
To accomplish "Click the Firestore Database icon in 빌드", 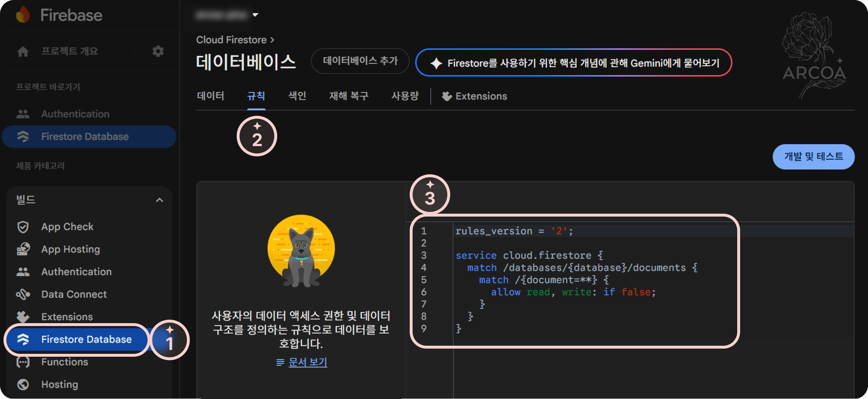I will coord(23,340).
